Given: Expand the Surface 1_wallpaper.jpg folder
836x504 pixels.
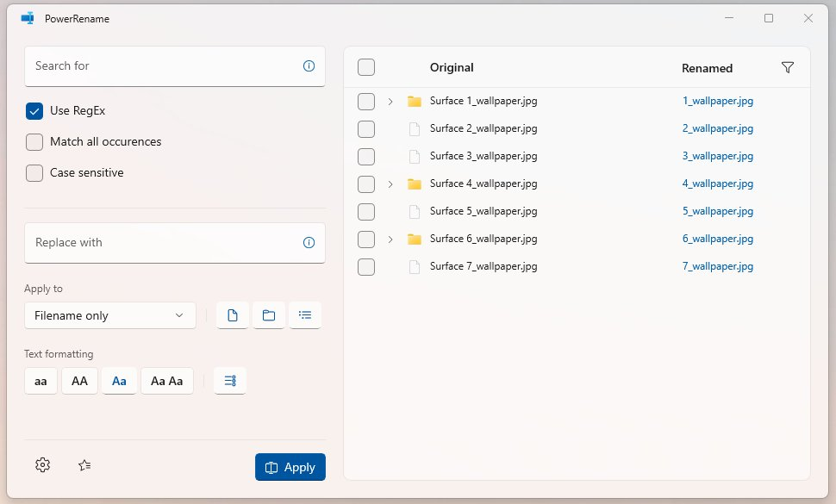Looking at the screenshot, I should click(x=390, y=102).
